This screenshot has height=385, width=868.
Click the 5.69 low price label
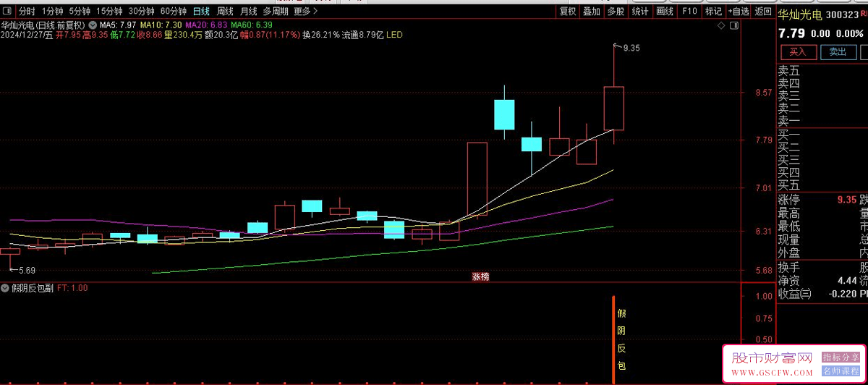coord(27,270)
